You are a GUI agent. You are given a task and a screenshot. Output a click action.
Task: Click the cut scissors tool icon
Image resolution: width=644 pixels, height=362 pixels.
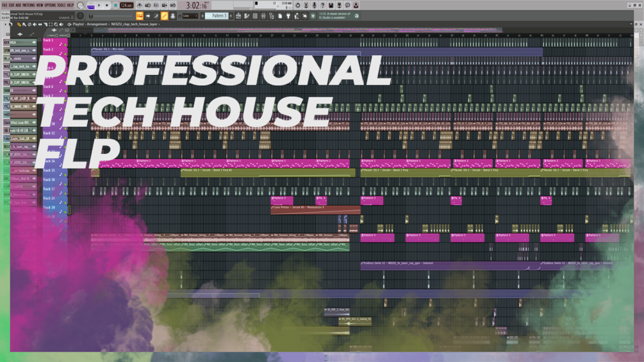tap(306, 5)
